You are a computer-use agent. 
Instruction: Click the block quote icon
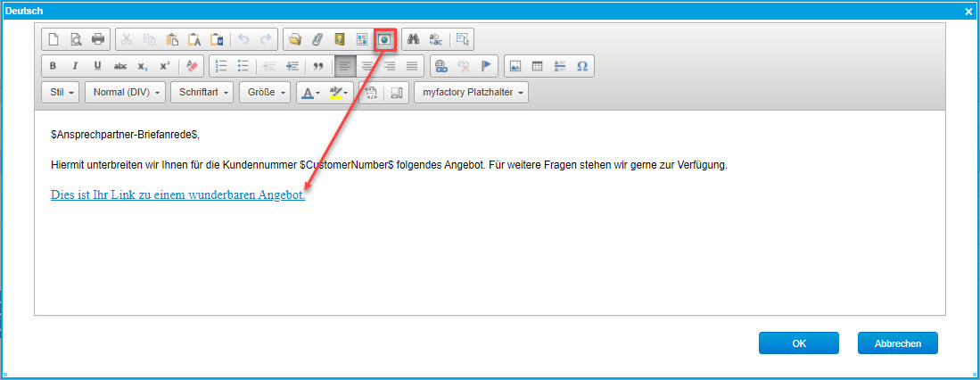[317, 66]
